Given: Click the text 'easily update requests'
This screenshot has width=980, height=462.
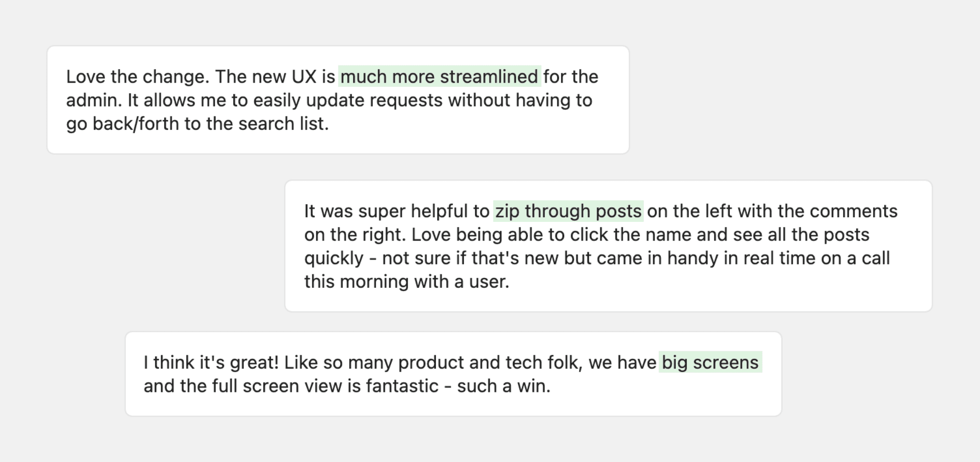Looking at the screenshot, I should pos(348,100).
